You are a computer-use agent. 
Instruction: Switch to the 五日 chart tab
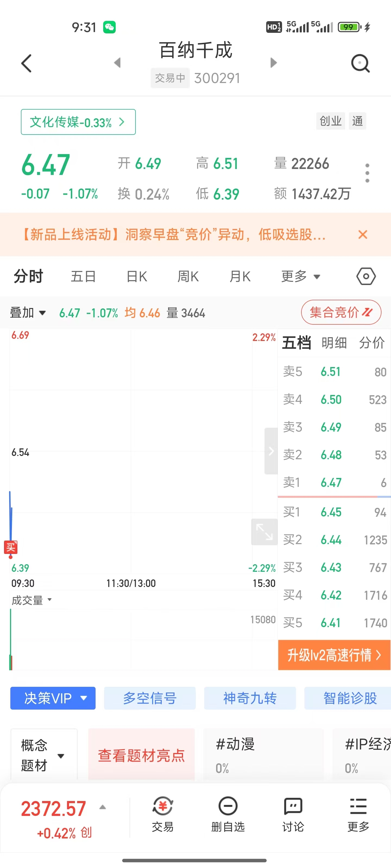point(83,276)
